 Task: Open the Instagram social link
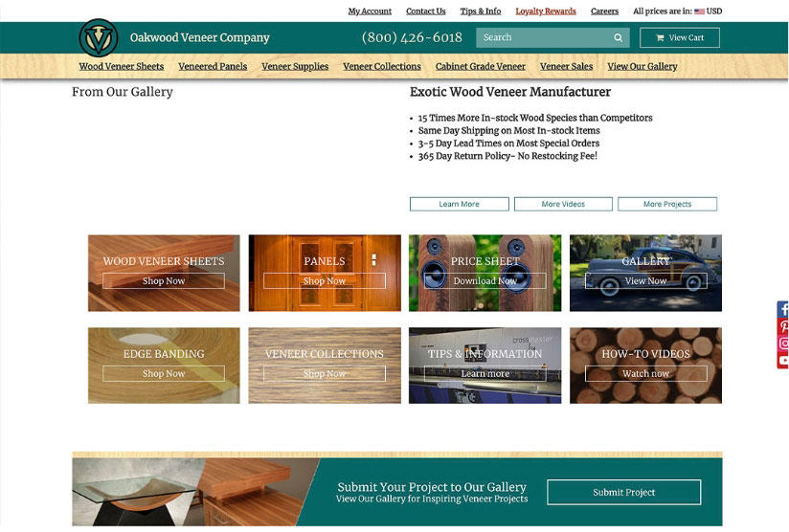pos(783,344)
